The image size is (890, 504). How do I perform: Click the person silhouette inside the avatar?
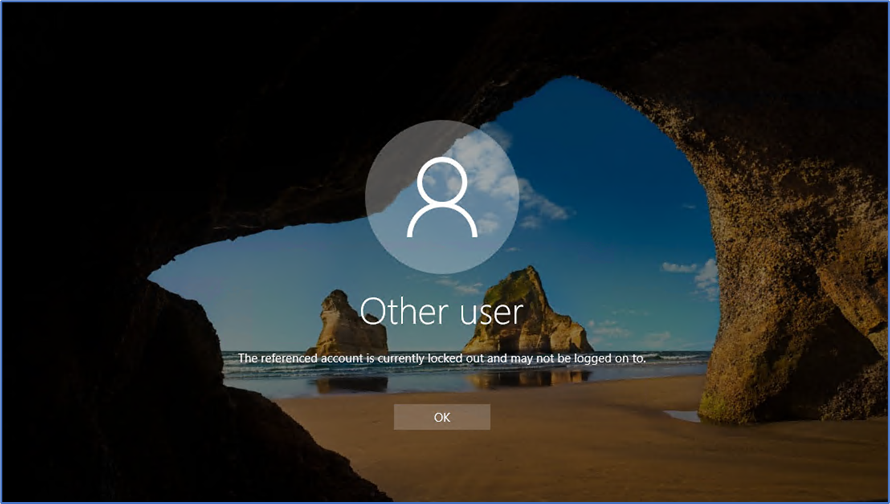[x=441, y=198]
